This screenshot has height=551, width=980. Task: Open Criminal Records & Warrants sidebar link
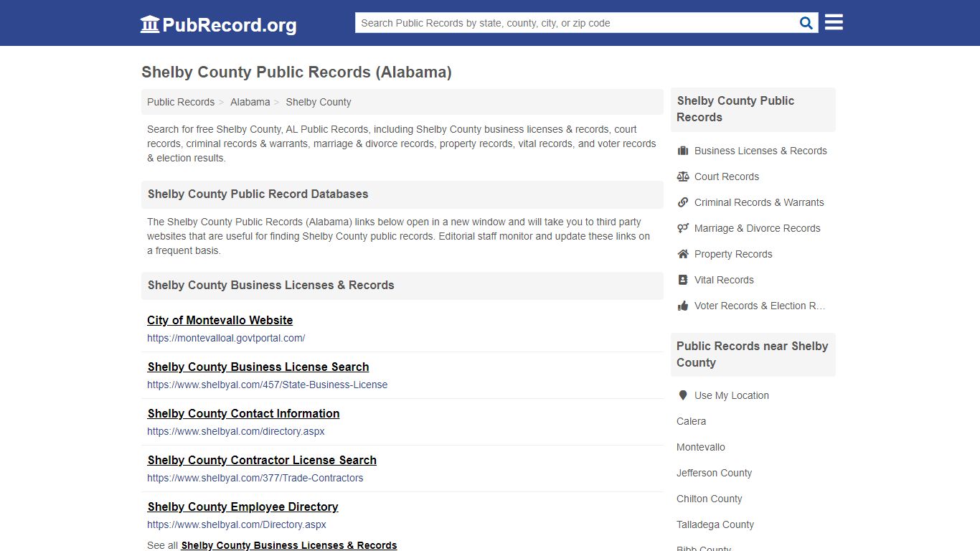coord(759,202)
